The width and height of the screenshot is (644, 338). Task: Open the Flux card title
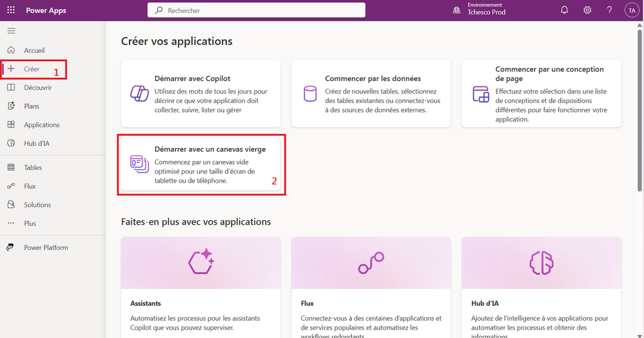pyautogui.click(x=307, y=303)
